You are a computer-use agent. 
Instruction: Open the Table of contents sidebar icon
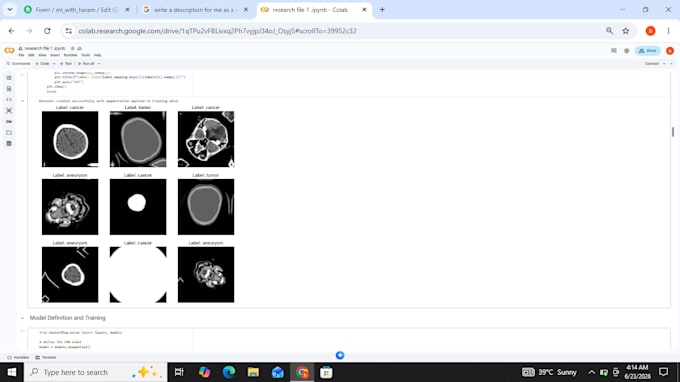pyautogui.click(x=9, y=78)
